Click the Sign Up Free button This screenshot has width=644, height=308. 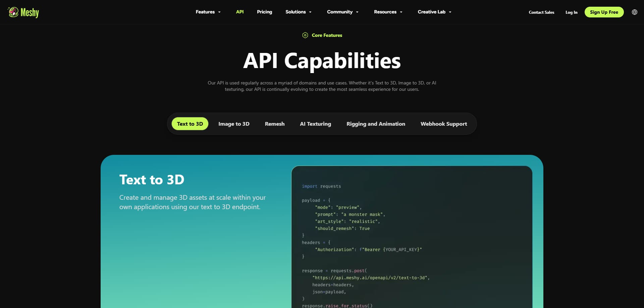click(x=604, y=12)
